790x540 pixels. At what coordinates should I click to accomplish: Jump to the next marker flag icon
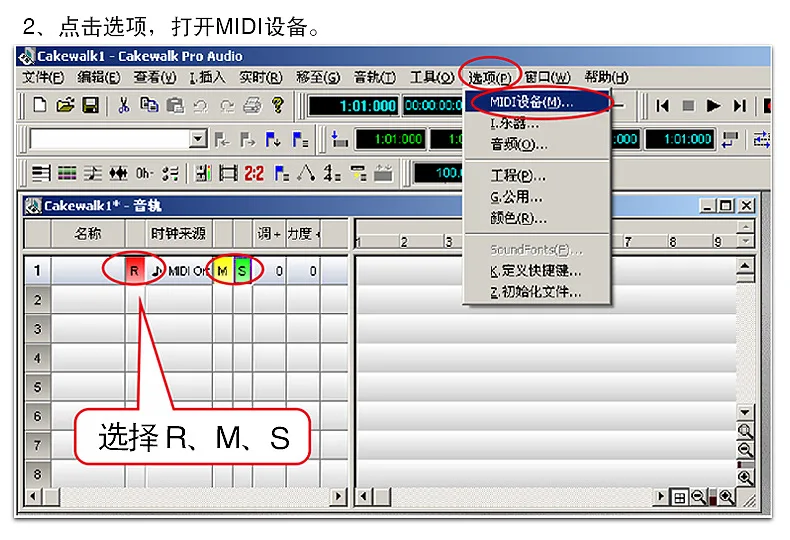(247, 140)
